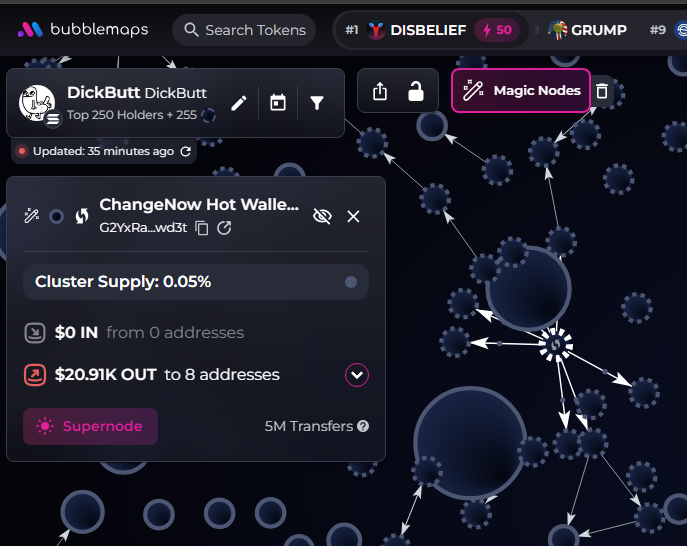
Task: Click the red live status dot
Action: coord(21,151)
